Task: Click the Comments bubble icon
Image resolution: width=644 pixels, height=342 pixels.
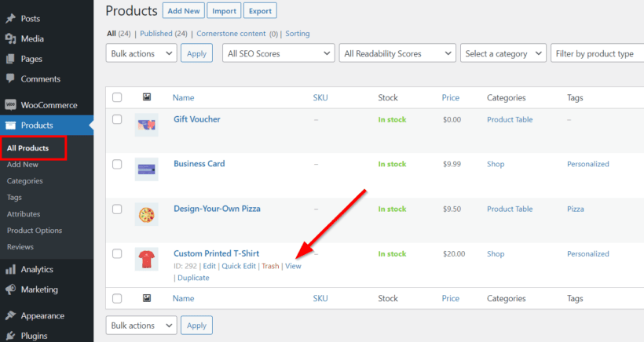Action: click(x=11, y=78)
